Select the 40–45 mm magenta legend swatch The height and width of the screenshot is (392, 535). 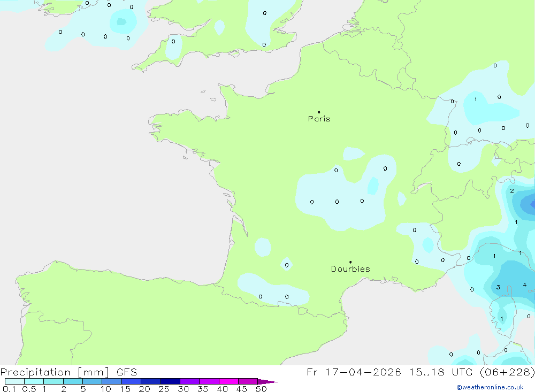[x=228, y=381]
